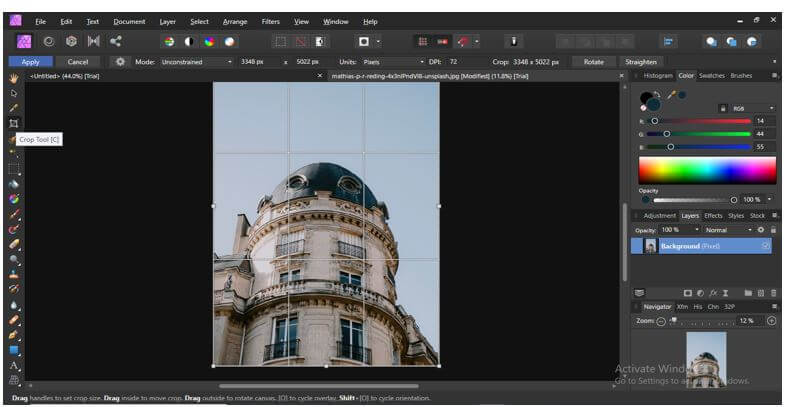This screenshot has width=789, height=407.
Task: Open the Arrange menu
Action: pos(235,22)
